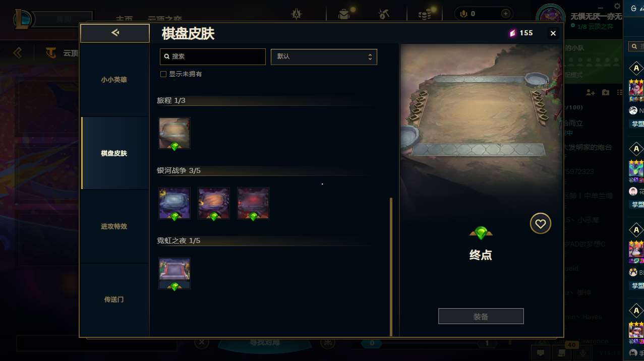Click the dropdown's up-down arrows
The height and width of the screenshot is (361, 644).
tap(370, 56)
